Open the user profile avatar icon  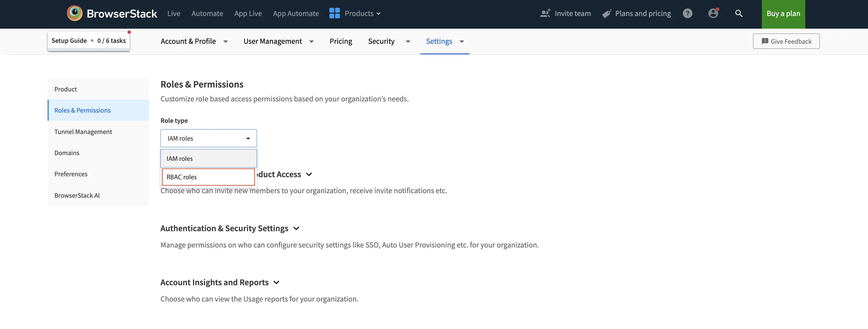point(713,14)
